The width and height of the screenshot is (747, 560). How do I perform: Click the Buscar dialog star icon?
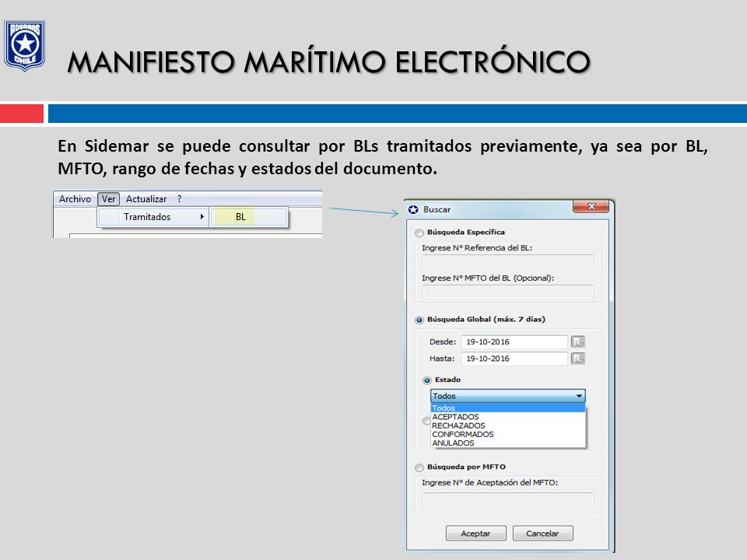coord(413,209)
